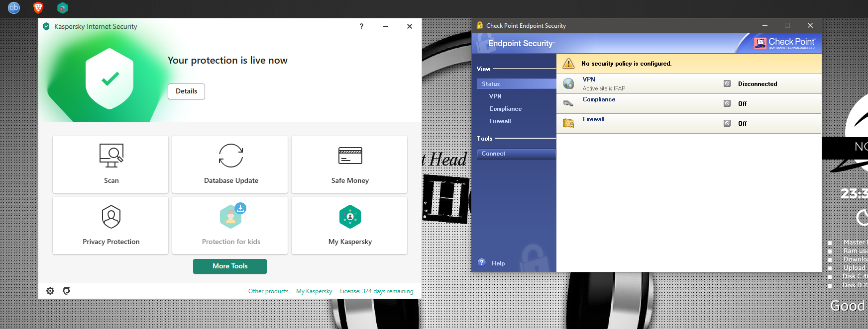Open the Other products link
Image resolution: width=868 pixels, height=329 pixels.
coord(268,291)
